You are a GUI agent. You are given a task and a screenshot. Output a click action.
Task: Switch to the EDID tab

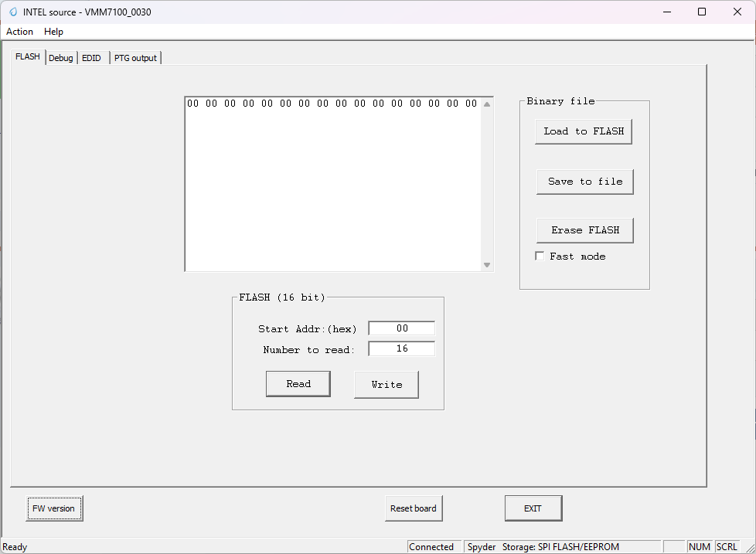tap(92, 58)
